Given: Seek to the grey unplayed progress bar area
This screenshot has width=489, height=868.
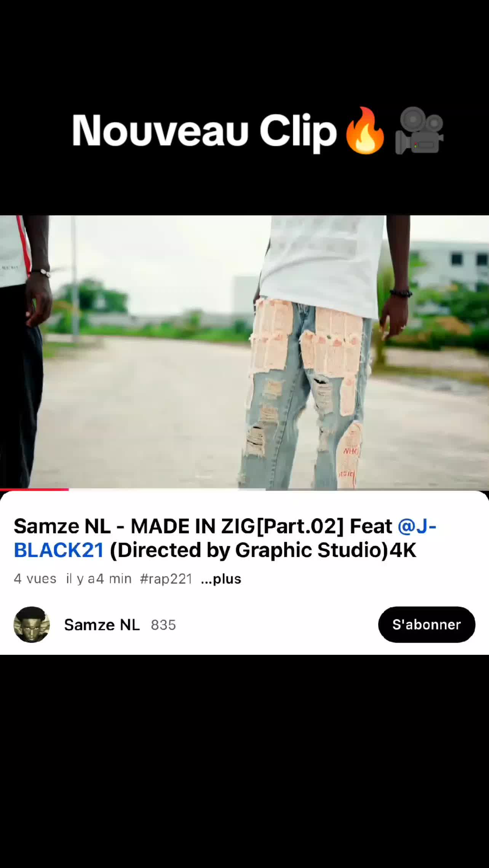Looking at the screenshot, I should tap(279, 489).
